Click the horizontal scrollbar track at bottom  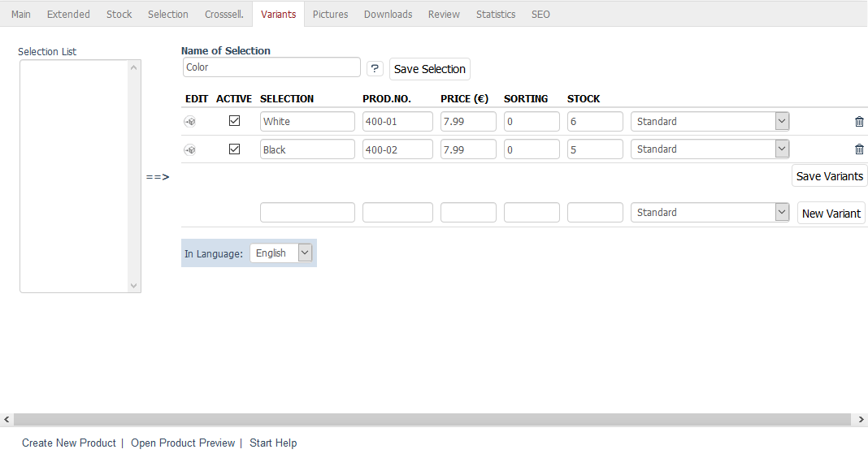click(x=432, y=420)
